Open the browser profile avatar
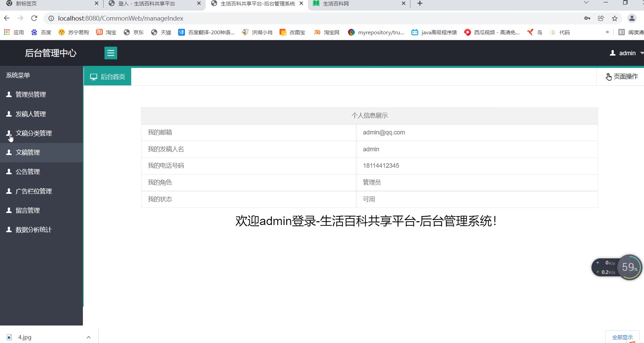Screen dimensions: 644x343 [632, 18]
